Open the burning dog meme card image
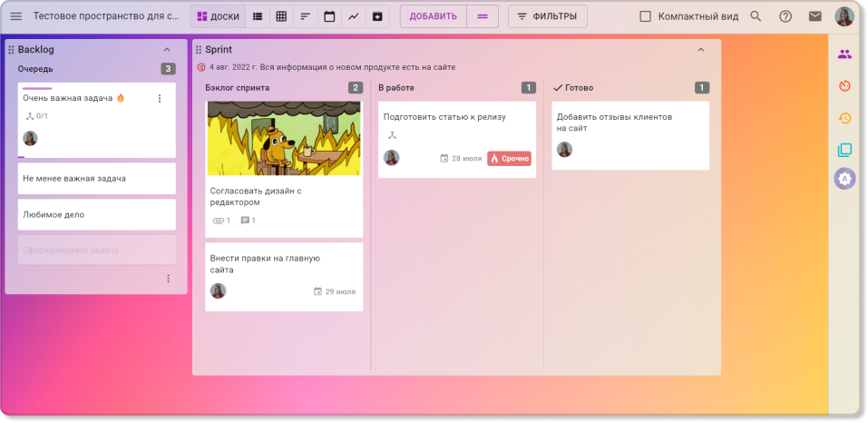 point(284,138)
